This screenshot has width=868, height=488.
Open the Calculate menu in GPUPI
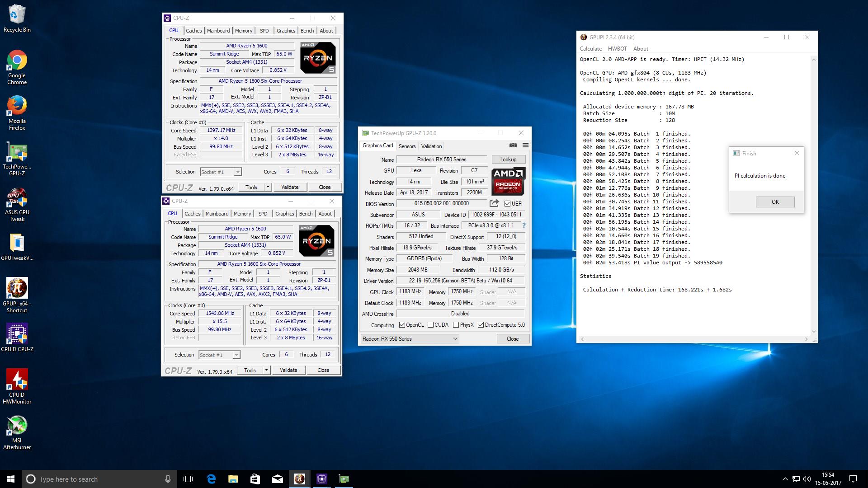click(590, 48)
